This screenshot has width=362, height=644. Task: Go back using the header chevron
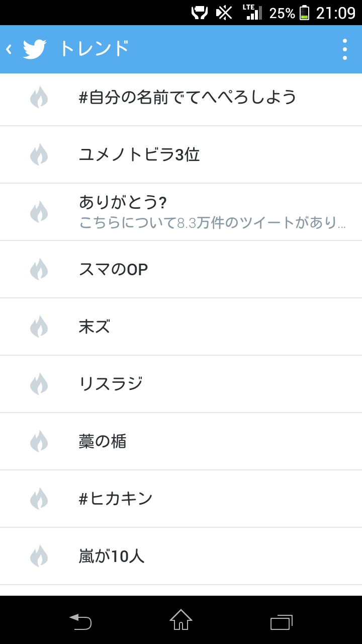tap(9, 49)
